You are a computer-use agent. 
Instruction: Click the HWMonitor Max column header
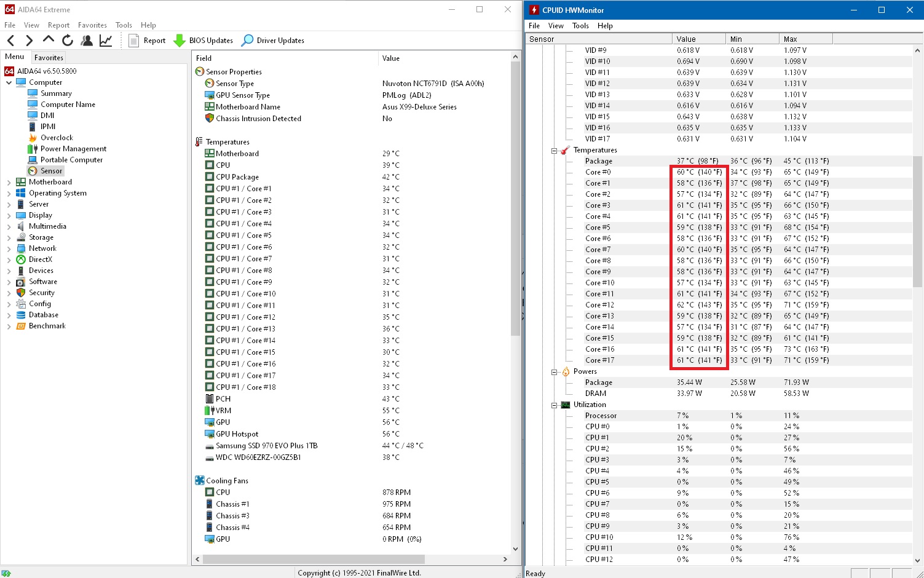click(806, 39)
